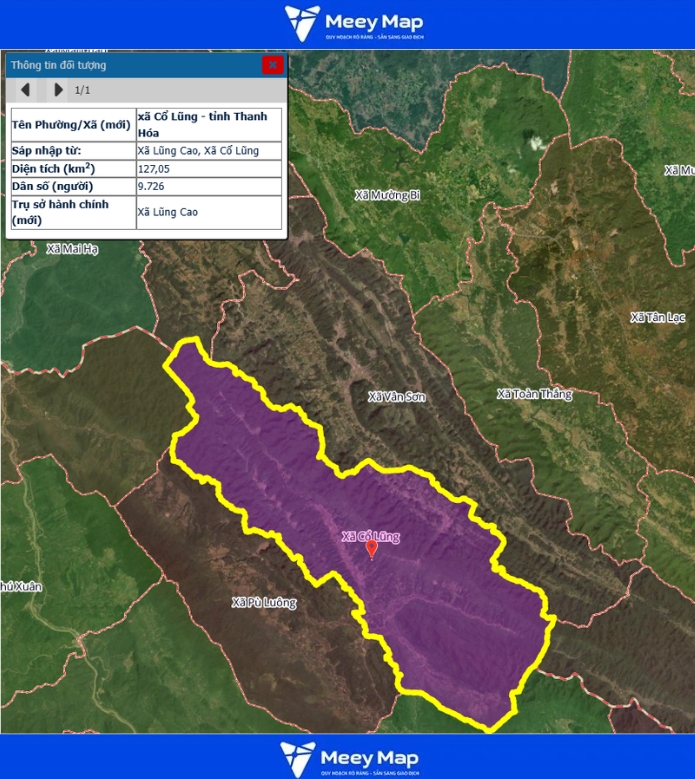Click the previous record arrow
The width and height of the screenshot is (695, 779).
pos(26,90)
